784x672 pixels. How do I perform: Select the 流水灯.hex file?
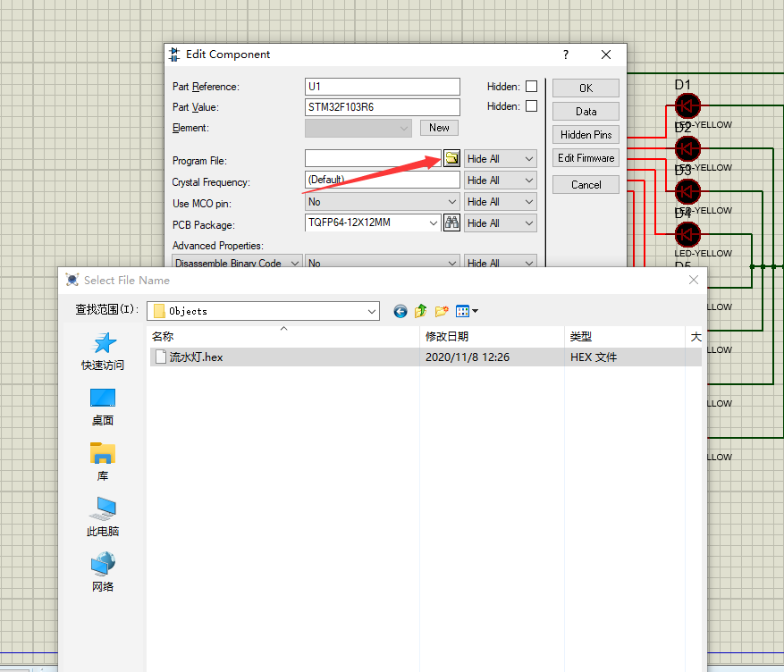click(x=196, y=357)
